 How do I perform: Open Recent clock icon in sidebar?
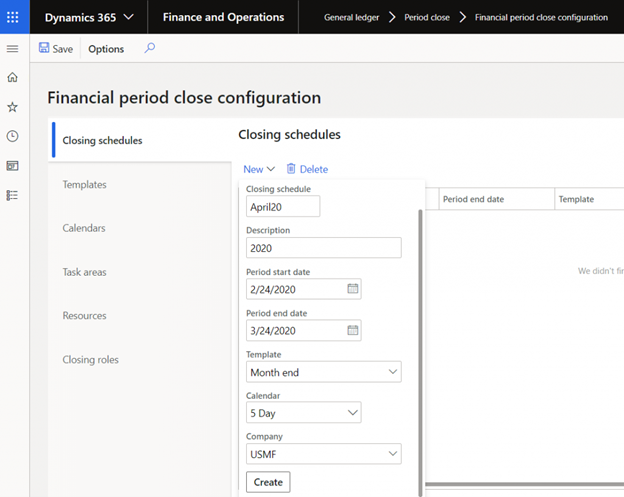point(13,136)
